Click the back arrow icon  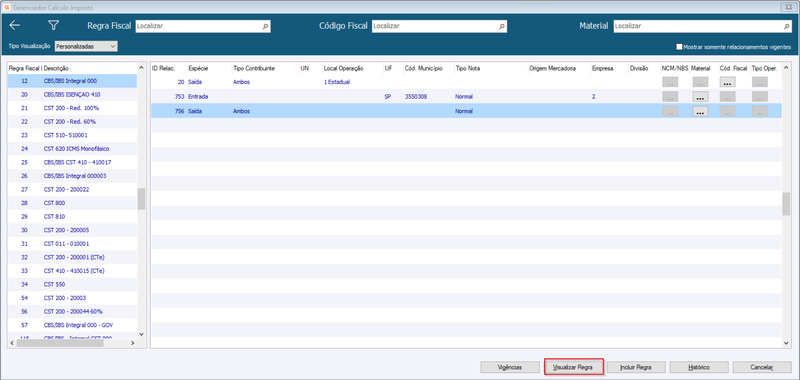15,26
